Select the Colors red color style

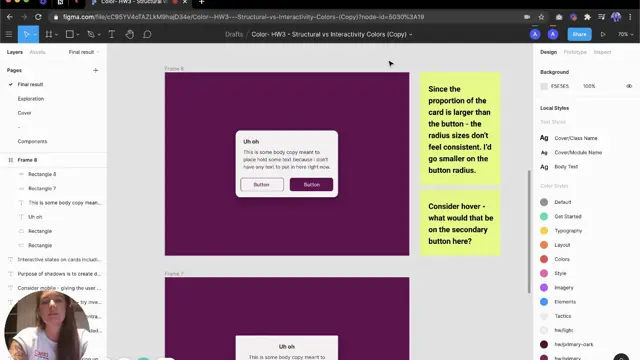[562, 259]
